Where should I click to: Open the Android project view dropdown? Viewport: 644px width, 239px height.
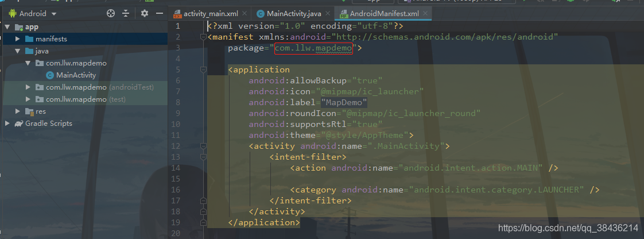coord(38,13)
